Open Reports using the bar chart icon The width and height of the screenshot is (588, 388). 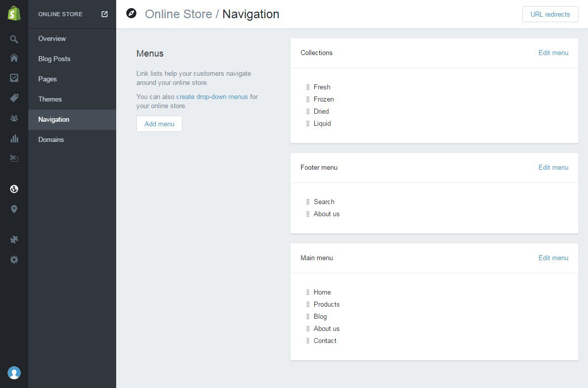point(14,138)
